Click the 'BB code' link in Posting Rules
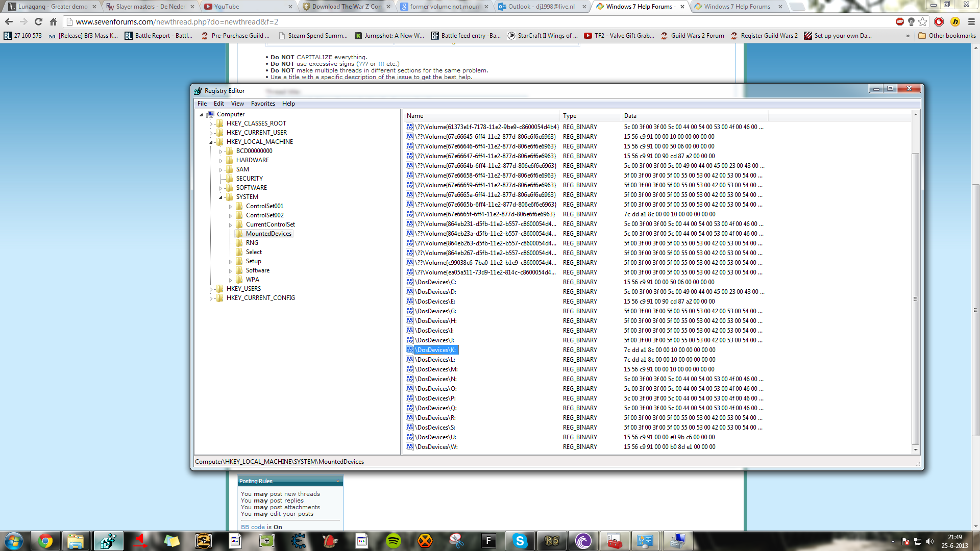980x551 pixels. click(x=253, y=527)
